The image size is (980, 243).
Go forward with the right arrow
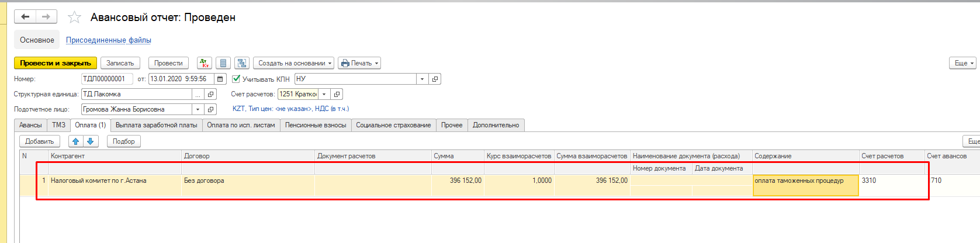[46, 17]
